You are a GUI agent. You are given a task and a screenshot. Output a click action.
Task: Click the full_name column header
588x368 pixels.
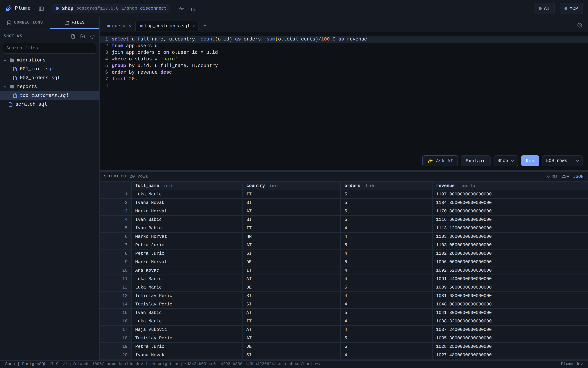[x=187, y=186]
